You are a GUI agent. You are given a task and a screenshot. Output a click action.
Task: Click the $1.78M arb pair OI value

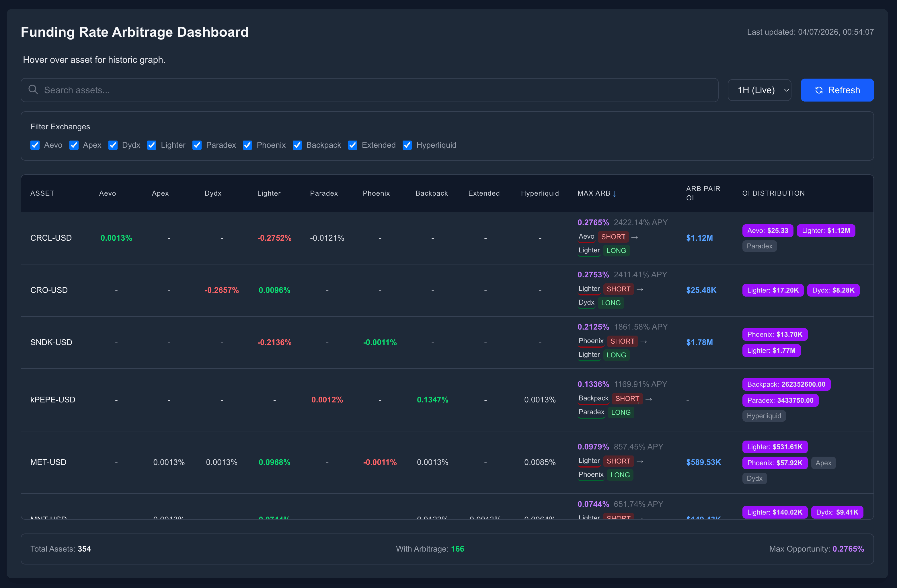[x=699, y=342]
